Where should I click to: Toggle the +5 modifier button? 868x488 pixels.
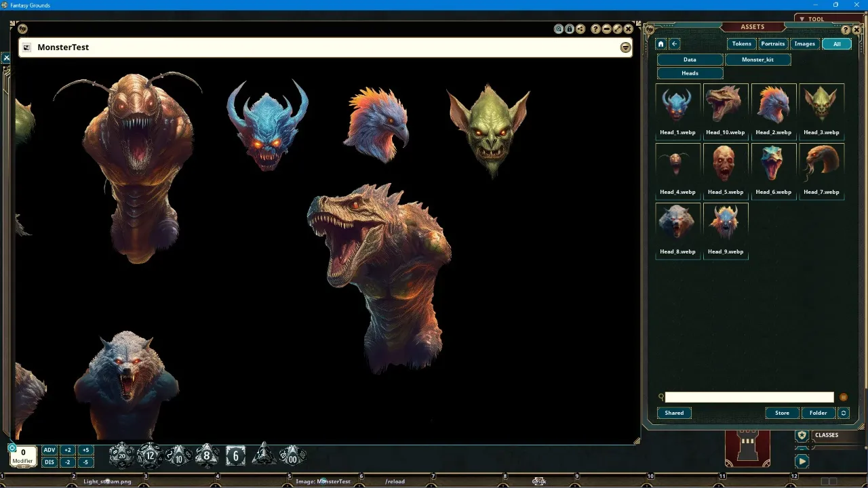pos(85,450)
